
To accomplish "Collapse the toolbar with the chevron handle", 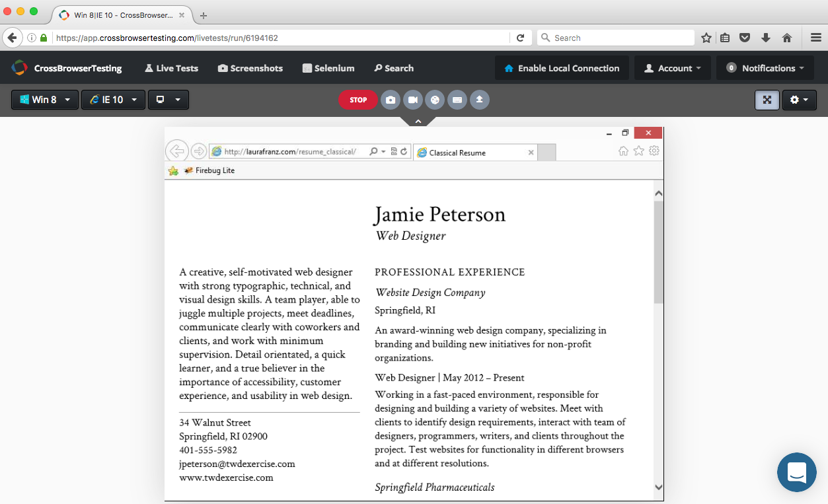I will point(418,122).
